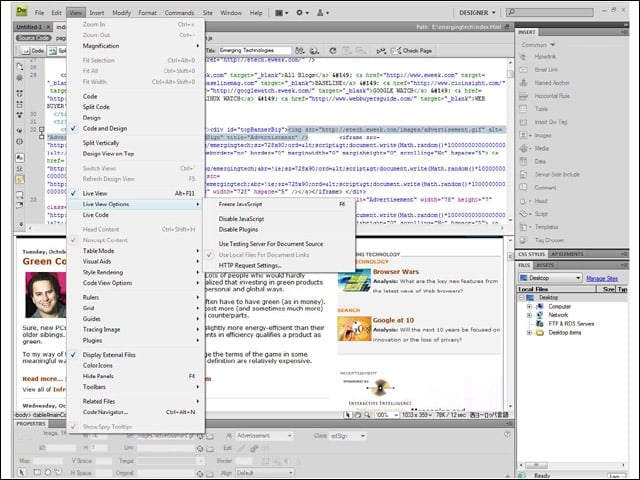Insert a Date object
Screen dimensions: 640x480
point(524,161)
